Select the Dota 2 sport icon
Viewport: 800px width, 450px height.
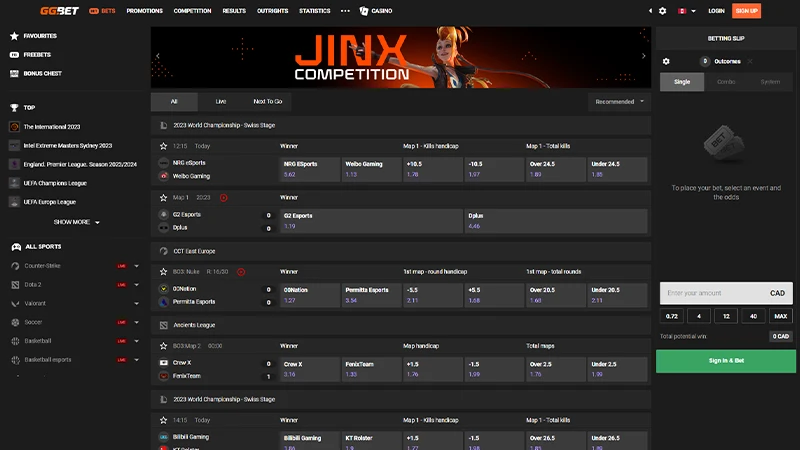[15, 285]
